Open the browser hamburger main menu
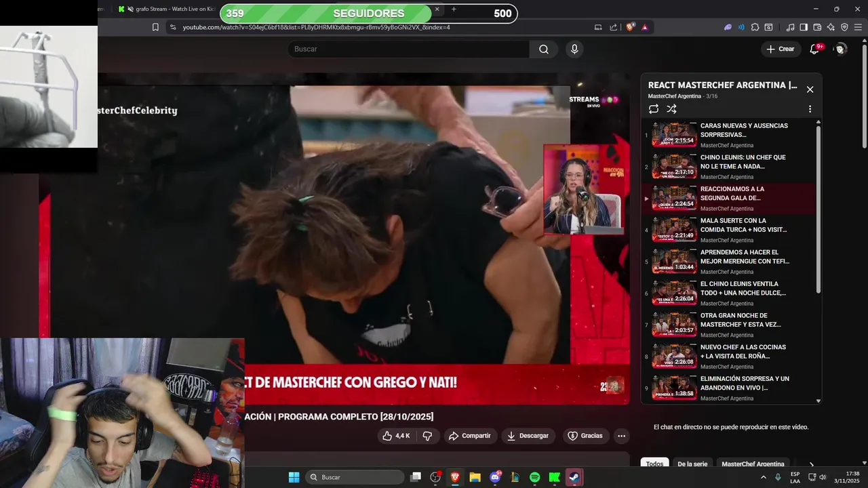 [x=858, y=27]
